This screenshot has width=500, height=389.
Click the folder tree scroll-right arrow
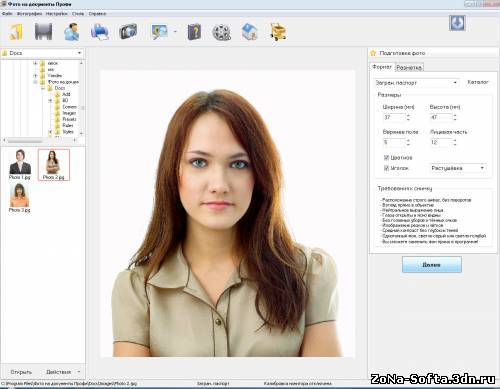point(75,140)
